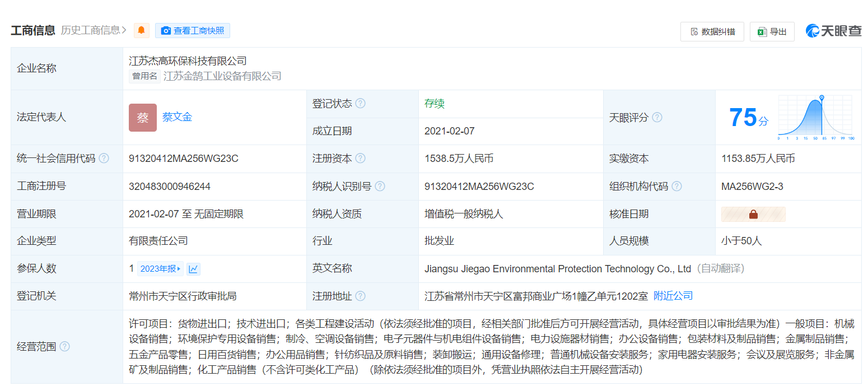
Task: Click the 数据纠错 button
Action: 712,31
